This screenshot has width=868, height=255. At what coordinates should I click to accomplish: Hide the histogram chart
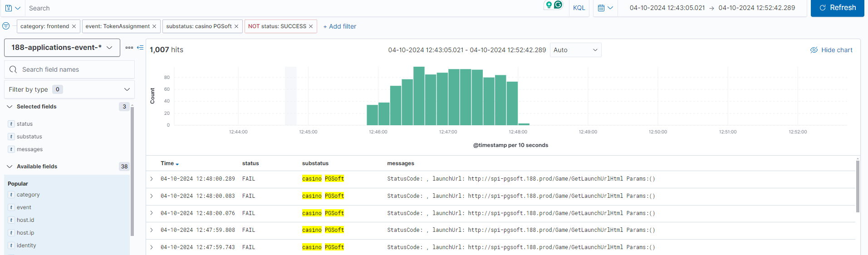pos(831,50)
